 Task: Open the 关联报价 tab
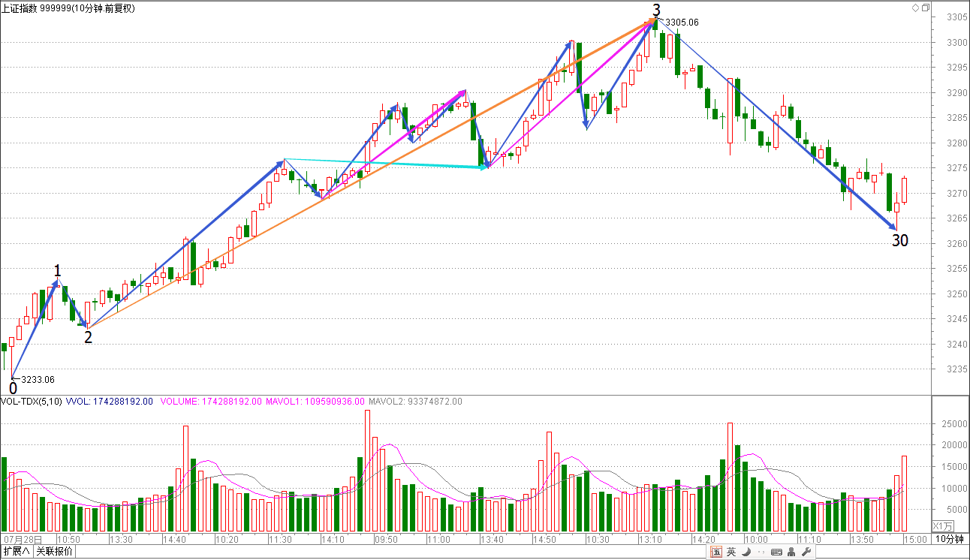point(55,552)
